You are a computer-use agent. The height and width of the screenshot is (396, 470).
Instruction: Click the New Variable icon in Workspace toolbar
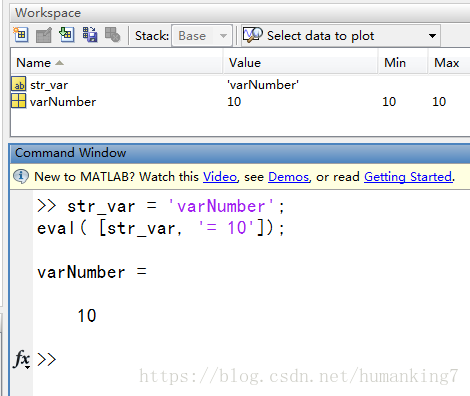21,35
